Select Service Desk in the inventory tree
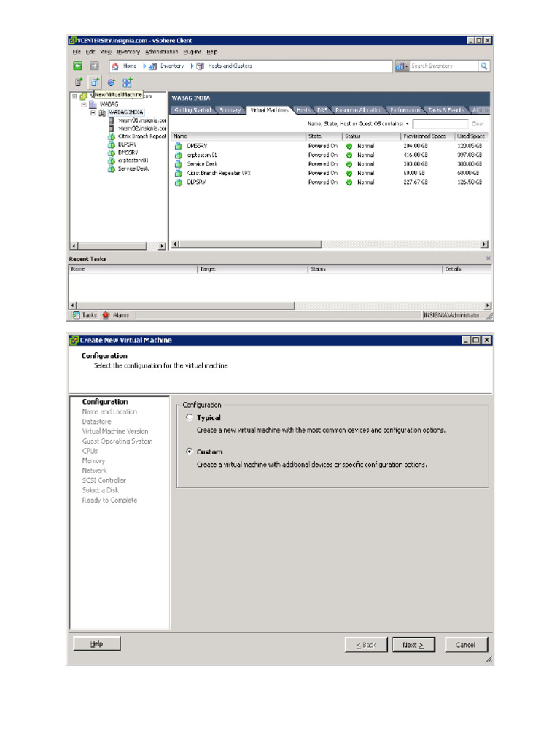560x747 pixels. coord(133,169)
